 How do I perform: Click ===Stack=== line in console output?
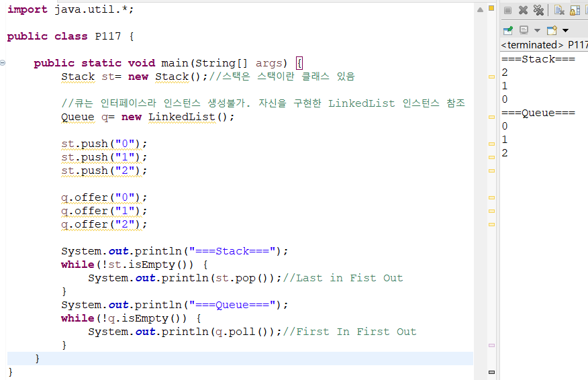[538, 59]
